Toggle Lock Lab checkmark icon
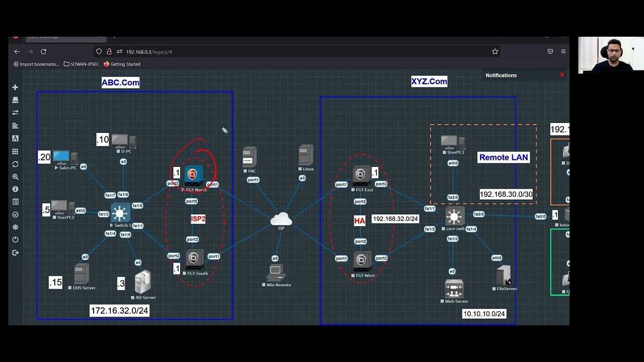This screenshot has height=362, width=644. point(15,215)
